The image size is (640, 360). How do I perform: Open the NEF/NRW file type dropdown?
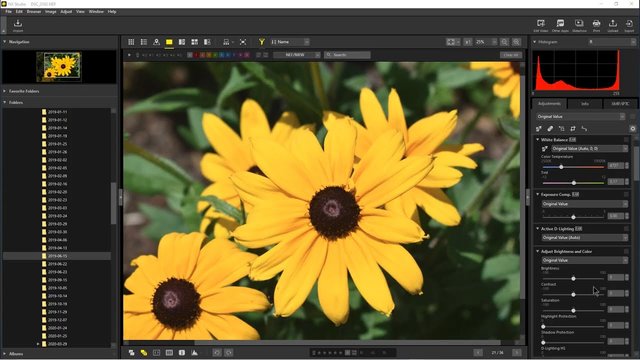pyautogui.click(x=297, y=55)
